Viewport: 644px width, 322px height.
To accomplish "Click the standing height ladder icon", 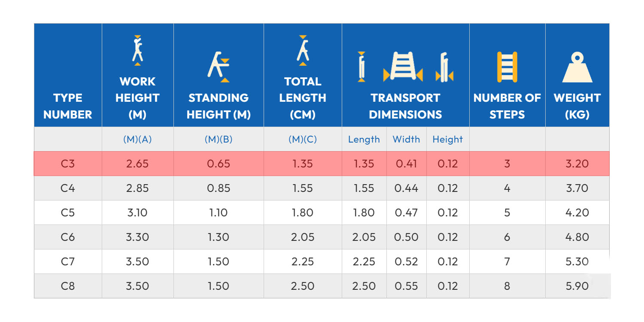I will [219, 67].
